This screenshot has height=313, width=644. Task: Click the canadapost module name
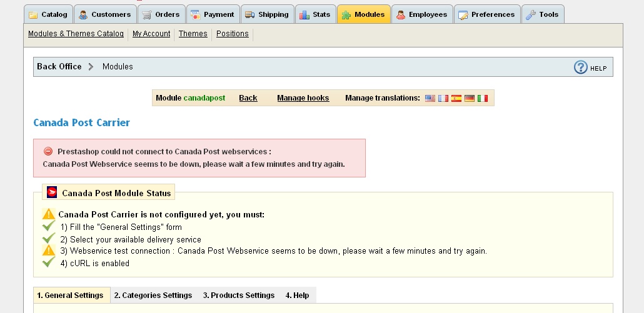tap(204, 98)
